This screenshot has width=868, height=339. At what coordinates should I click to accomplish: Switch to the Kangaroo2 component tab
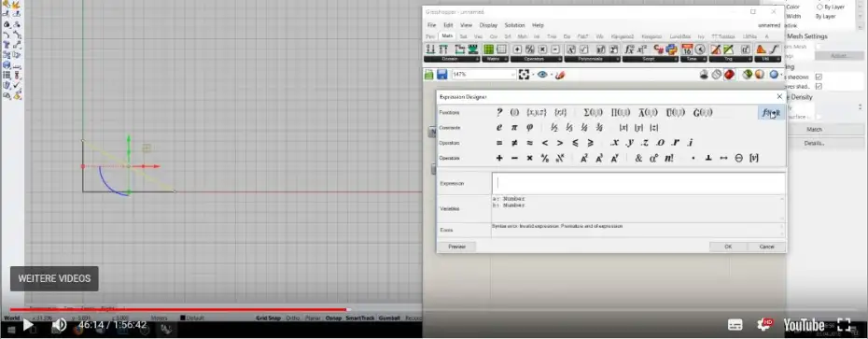tap(623, 36)
